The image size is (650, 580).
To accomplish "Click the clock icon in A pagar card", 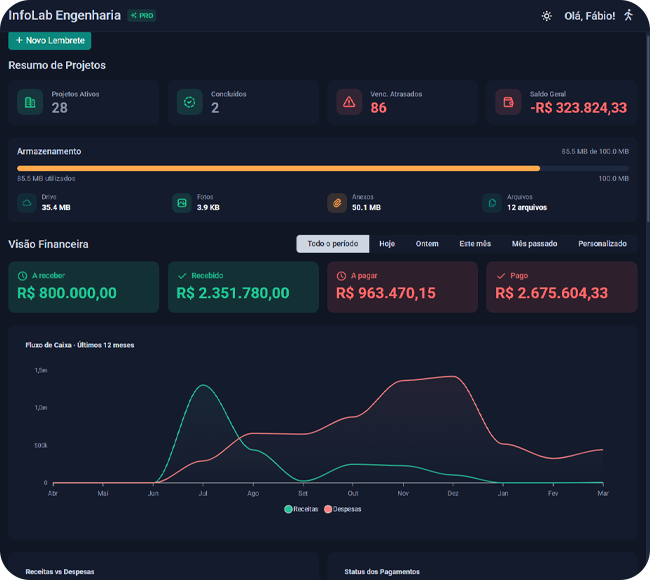I will pyautogui.click(x=341, y=276).
